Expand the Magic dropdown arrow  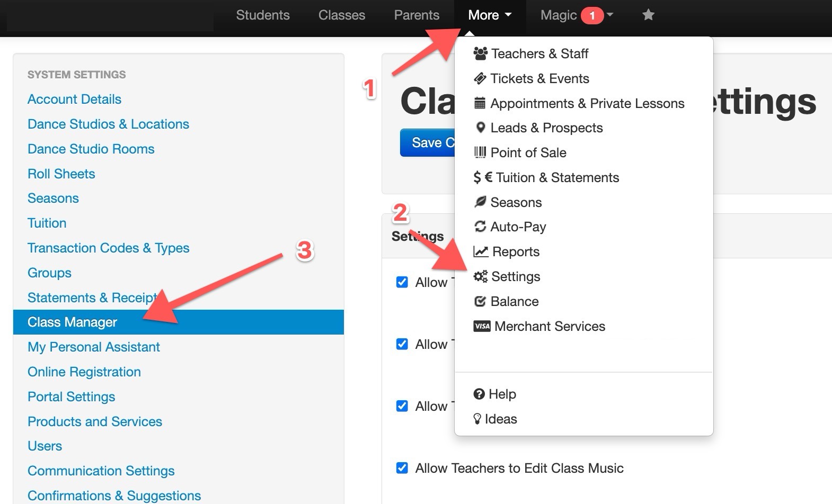pyautogui.click(x=610, y=15)
